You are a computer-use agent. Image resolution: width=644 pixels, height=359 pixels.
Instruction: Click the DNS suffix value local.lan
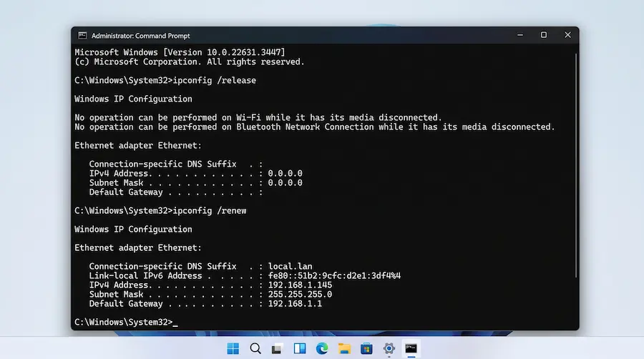point(290,266)
